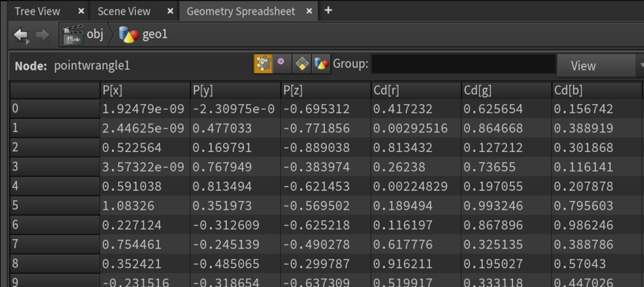Close the Geometry Spreadsheet tab
This screenshot has width=644, height=287.
[x=309, y=11]
